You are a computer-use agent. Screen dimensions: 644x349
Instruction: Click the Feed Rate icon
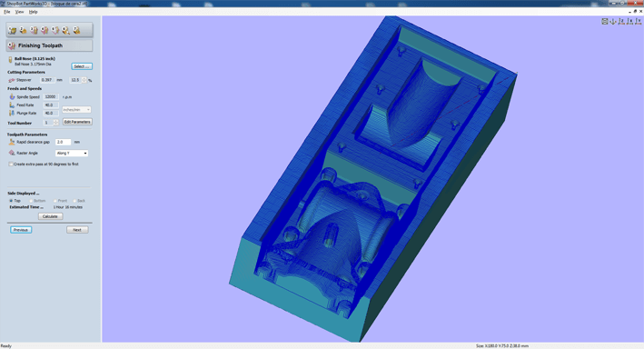point(12,105)
